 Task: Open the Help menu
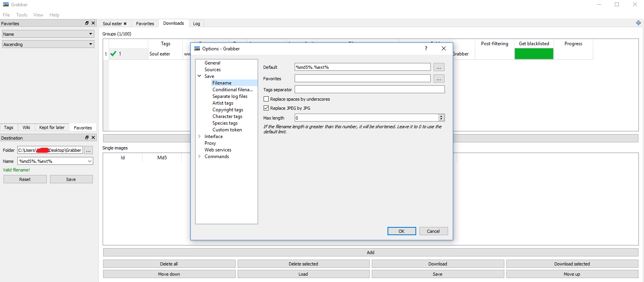54,15
